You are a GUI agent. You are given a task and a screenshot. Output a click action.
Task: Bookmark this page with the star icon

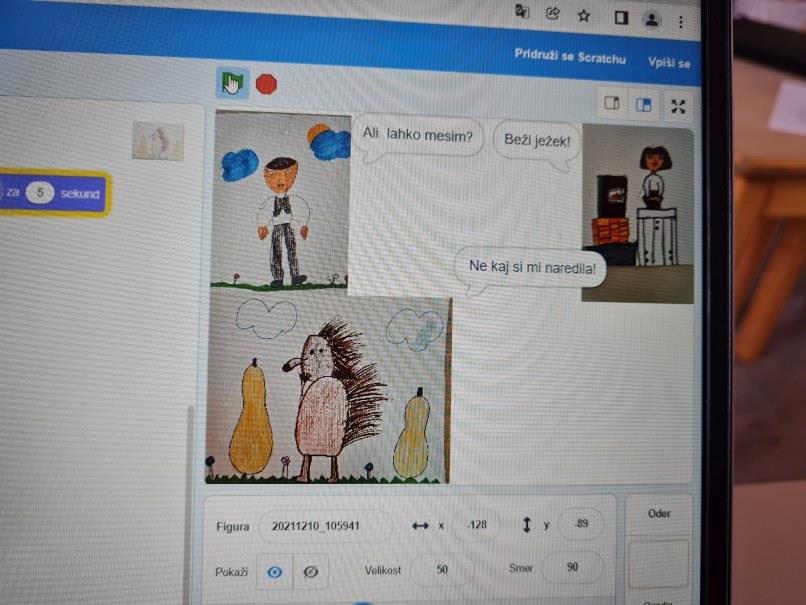pyautogui.click(x=583, y=16)
